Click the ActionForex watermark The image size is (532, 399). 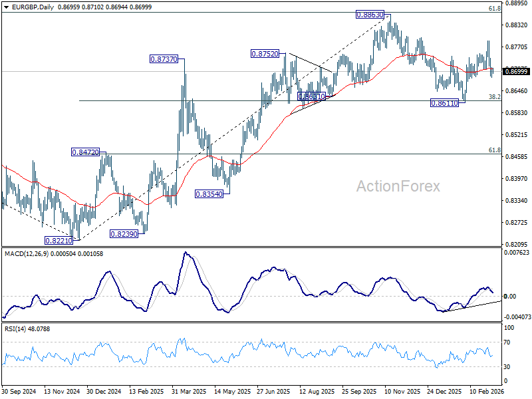pyautogui.click(x=398, y=186)
